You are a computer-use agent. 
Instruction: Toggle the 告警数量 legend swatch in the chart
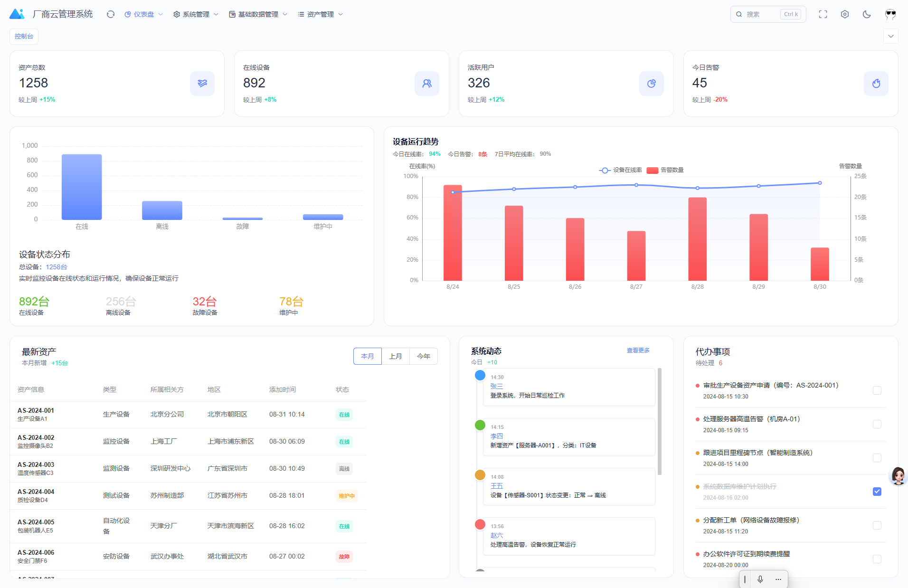(x=653, y=170)
